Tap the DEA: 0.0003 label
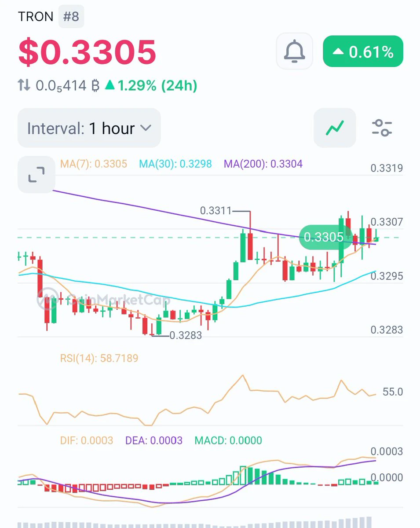The height and width of the screenshot is (528, 420). pos(154,440)
